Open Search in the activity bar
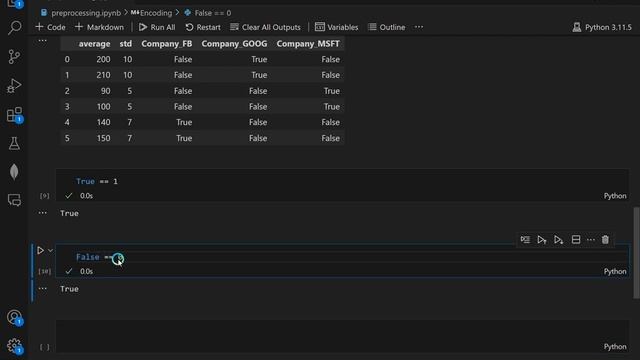 14,28
